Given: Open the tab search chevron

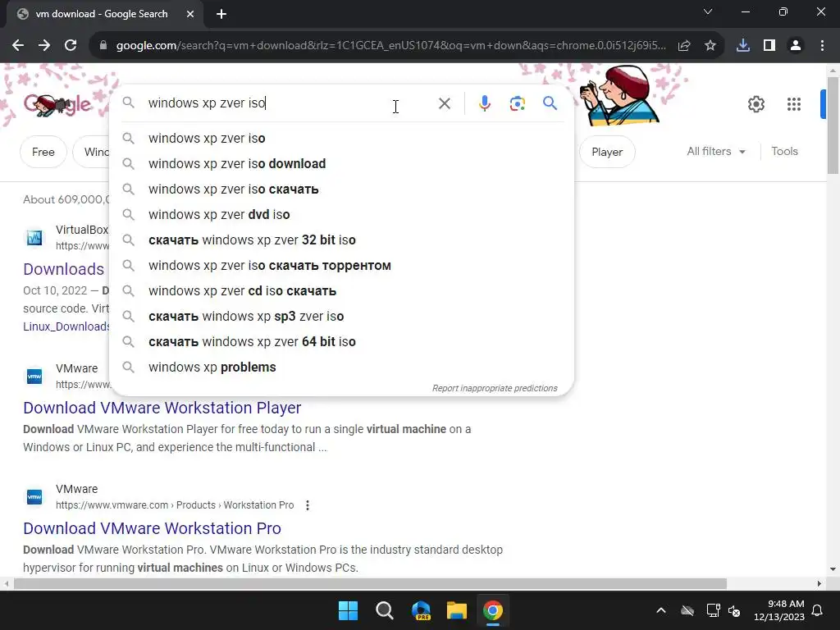Looking at the screenshot, I should (x=708, y=11).
